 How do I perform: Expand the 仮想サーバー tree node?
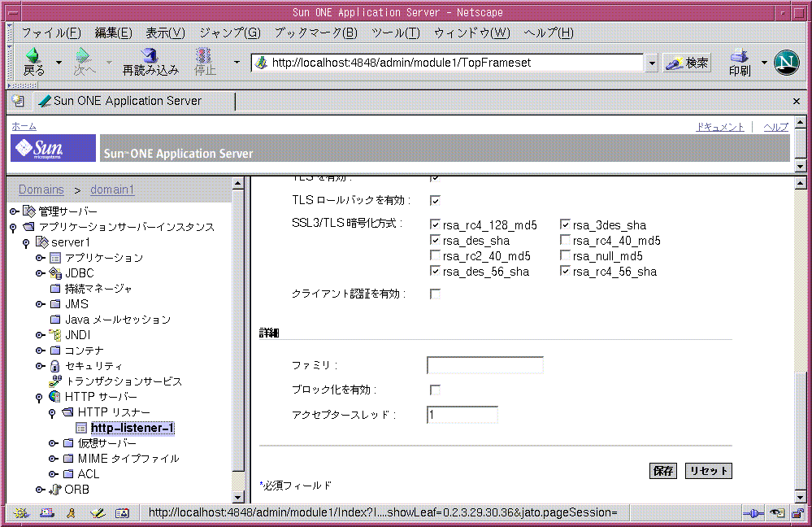pyautogui.click(x=54, y=443)
